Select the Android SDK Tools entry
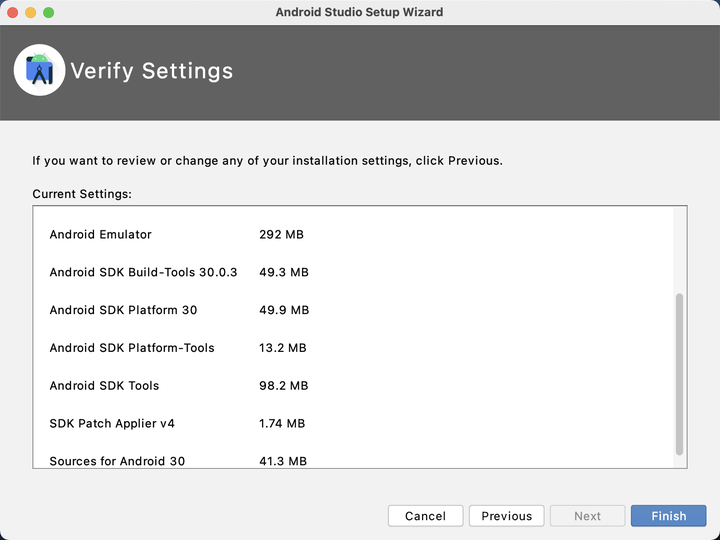 (x=104, y=385)
